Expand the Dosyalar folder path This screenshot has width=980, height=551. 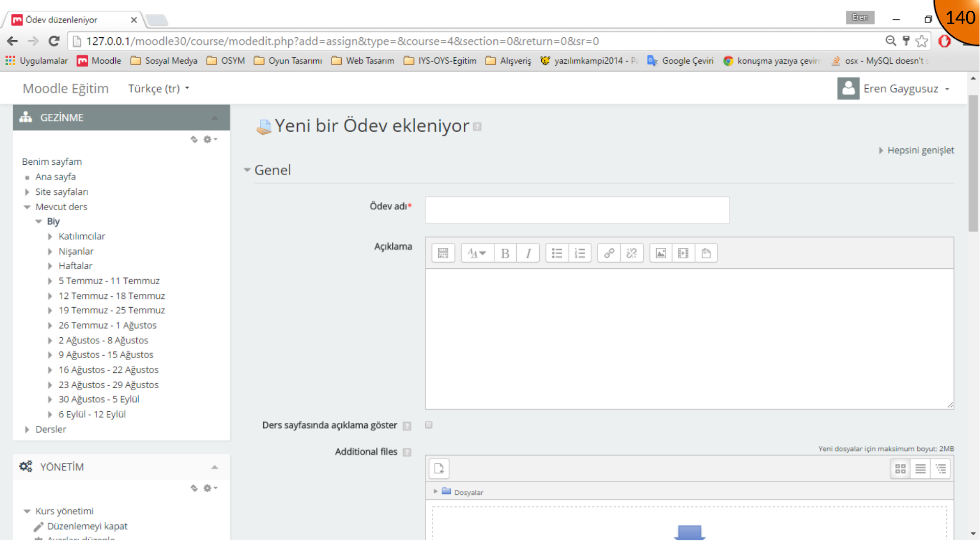[x=436, y=491]
